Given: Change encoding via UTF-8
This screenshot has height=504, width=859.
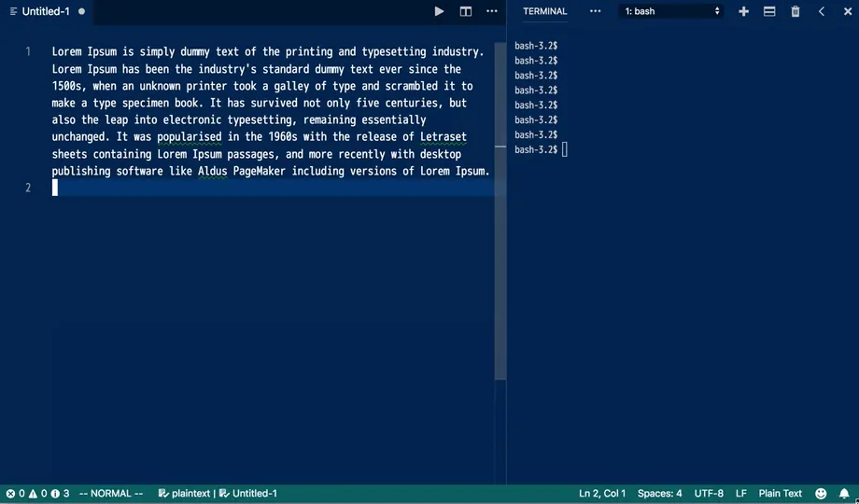Looking at the screenshot, I should tap(709, 493).
